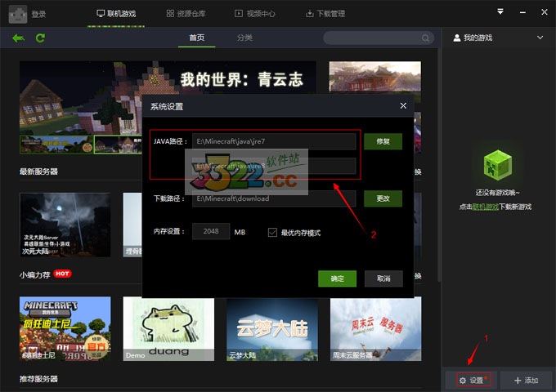This screenshot has width=556, height=392.
Task: Open the top-right dropdown menu icon
Action: 500,12
